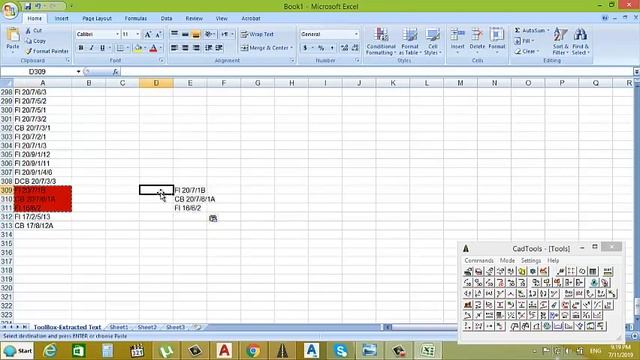
Task: Apply percent style to the cell
Action: [x=321, y=48]
